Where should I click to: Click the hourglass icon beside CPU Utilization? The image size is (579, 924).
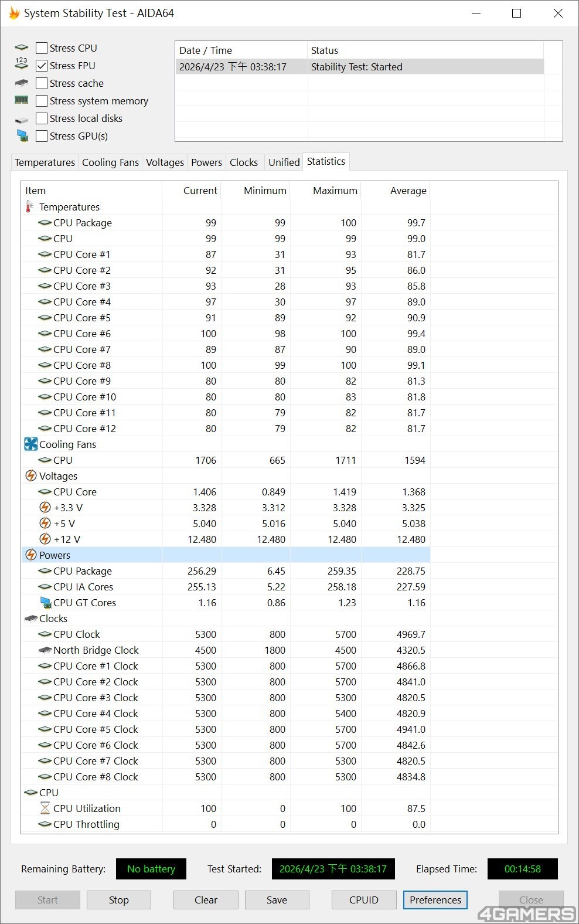point(45,808)
